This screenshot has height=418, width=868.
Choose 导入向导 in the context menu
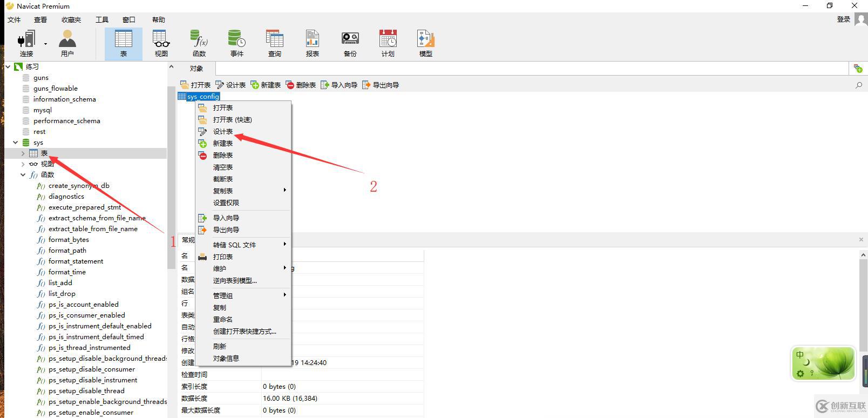[243, 218]
